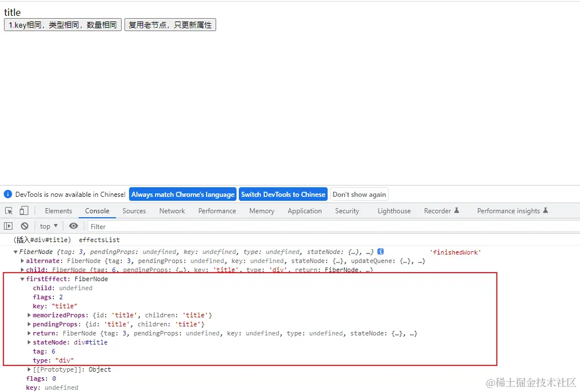Viewport: 580px width, 392px height.
Task: Click the '1.key相同，类型相同，数量相同' button
Action: tap(62, 25)
